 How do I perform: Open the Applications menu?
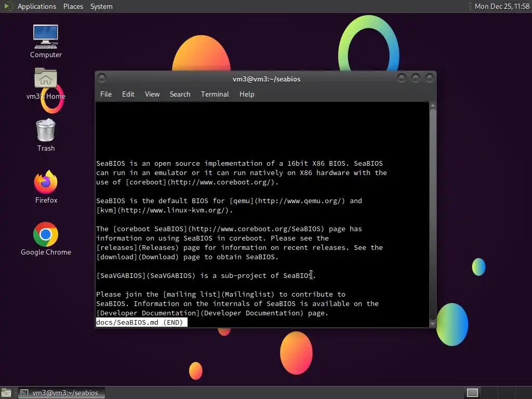[37, 6]
